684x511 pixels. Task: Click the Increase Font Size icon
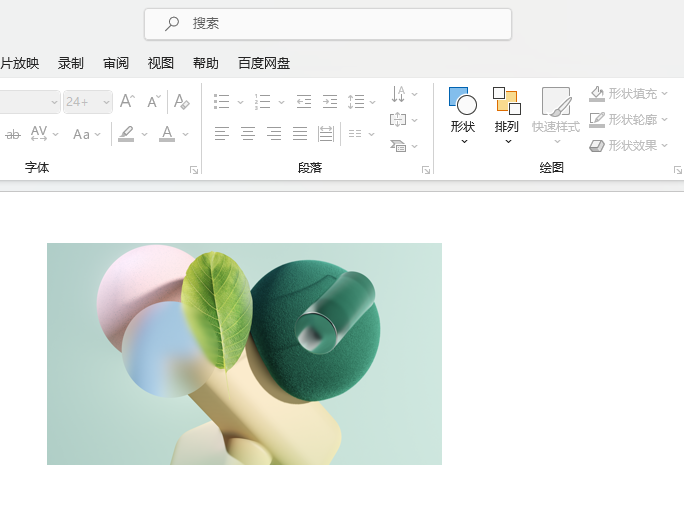[127, 101]
